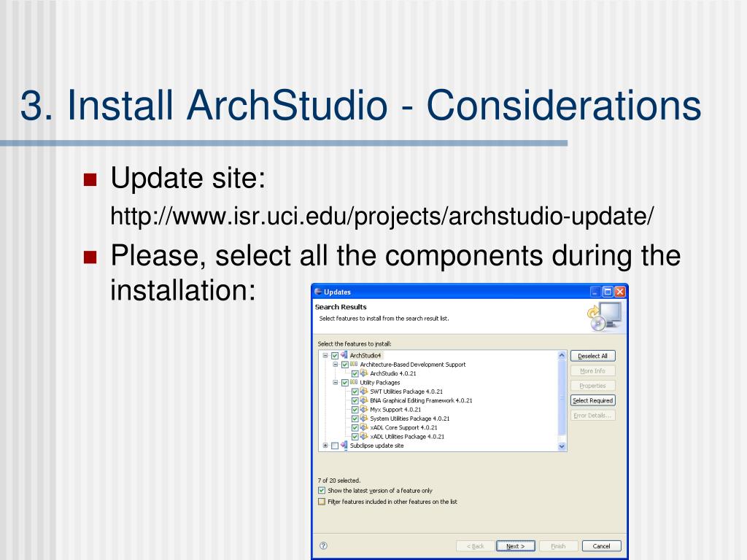Uncheck the ArchStudio 4.0.21 checkbox

[x=355, y=373]
